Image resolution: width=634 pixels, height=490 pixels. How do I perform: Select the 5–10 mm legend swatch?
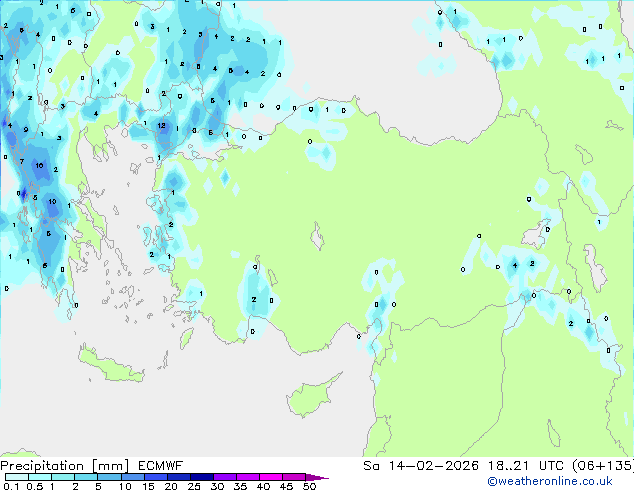pos(109,477)
